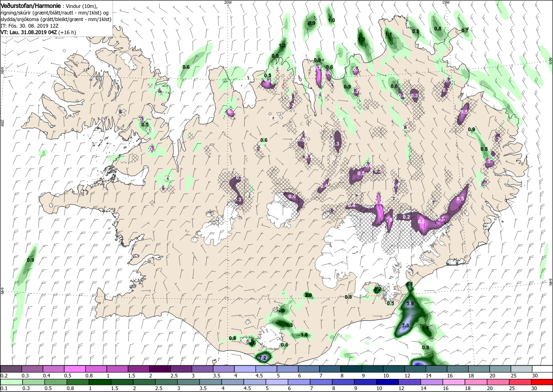Click the 0.2 label under the upper legend

[x=3, y=376]
